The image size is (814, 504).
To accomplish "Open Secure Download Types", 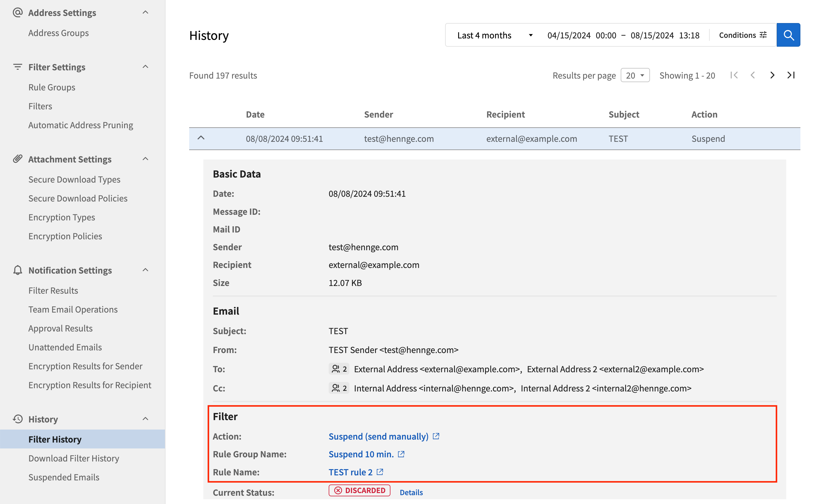I will point(74,179).
